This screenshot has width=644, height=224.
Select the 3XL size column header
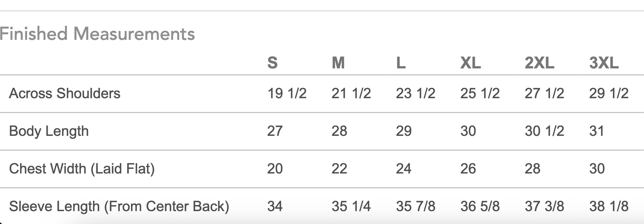pos(604,63)
